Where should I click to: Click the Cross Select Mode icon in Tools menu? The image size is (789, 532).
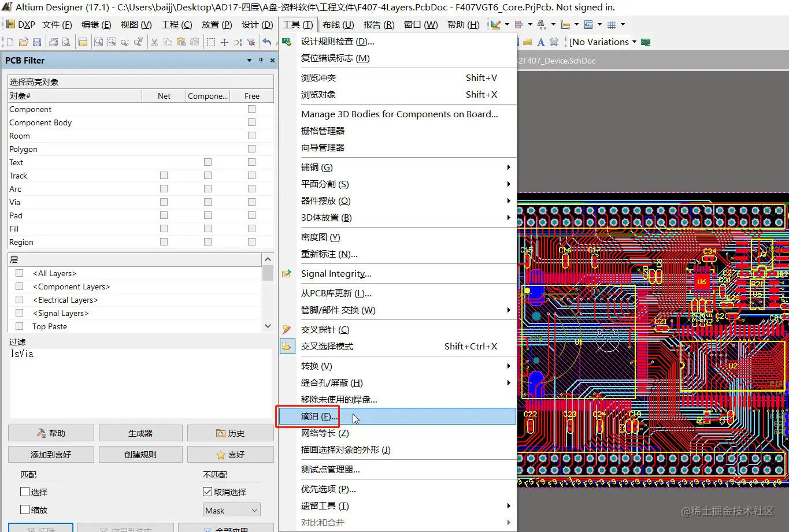click(x=287, y=347)
